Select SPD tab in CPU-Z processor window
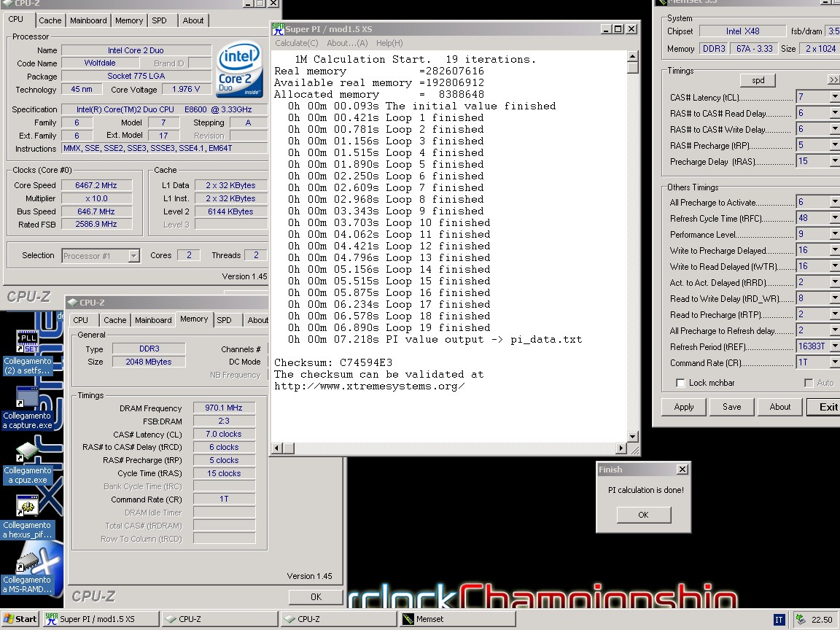Image resolution: width=840 pixels, height=630 pixels. click(x=159, y=20)
